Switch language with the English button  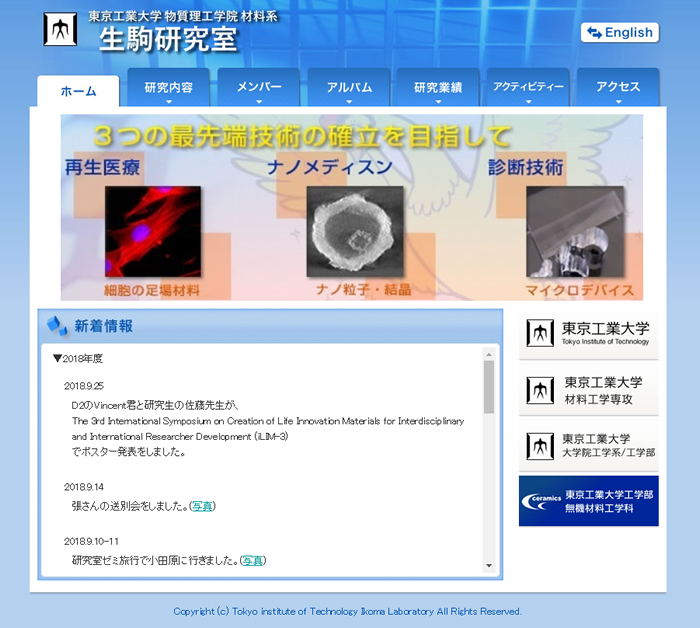pos(619,33)
